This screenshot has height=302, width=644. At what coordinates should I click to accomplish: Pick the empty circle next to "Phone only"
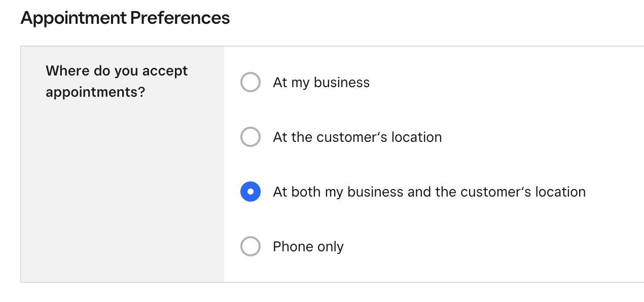click(x=250, y=246)
